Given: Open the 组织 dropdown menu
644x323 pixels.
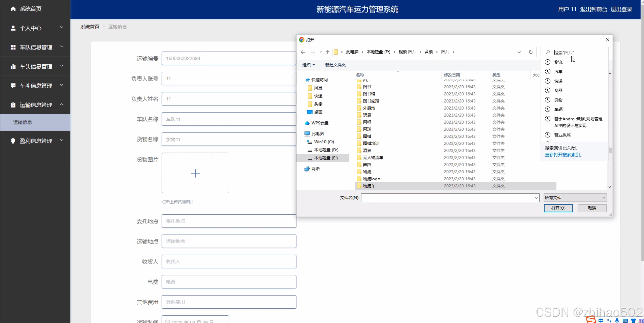Looking at the screenshot, I should [308, 65].
